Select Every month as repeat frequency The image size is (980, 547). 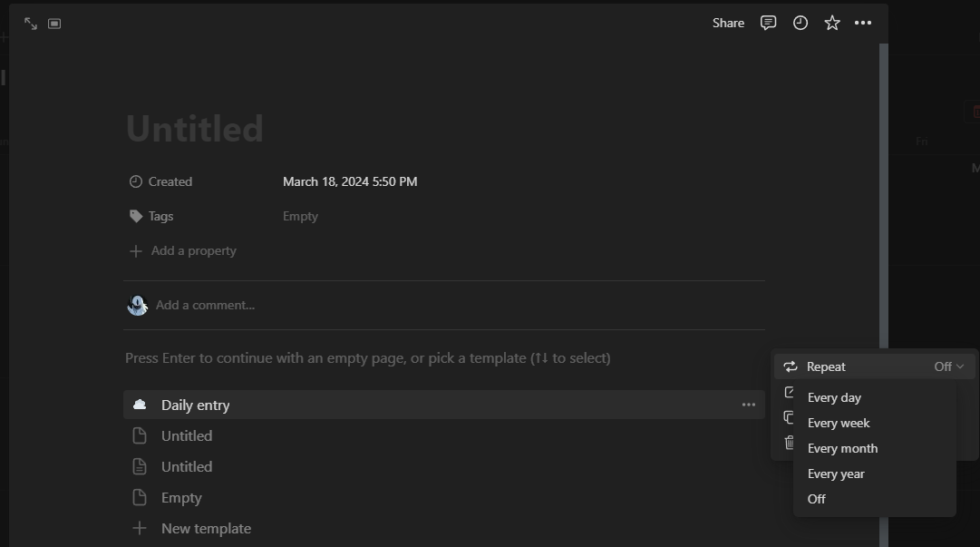point(842,447)
